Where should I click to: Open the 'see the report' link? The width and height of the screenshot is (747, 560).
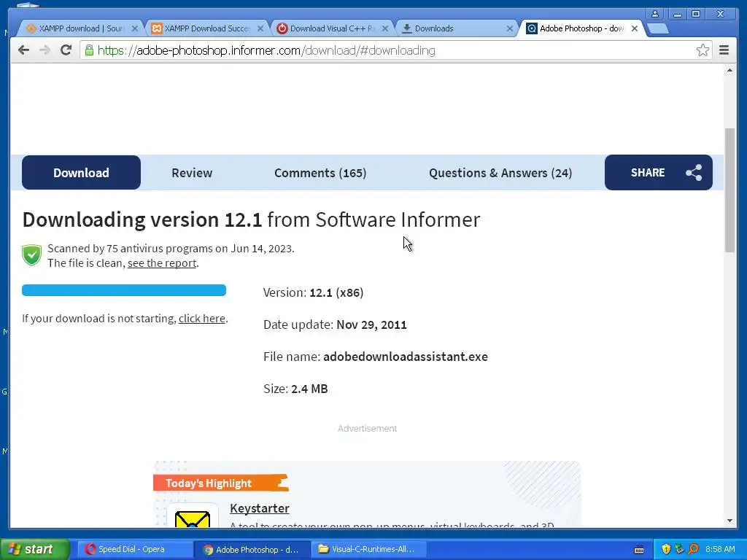pos(162,262)
